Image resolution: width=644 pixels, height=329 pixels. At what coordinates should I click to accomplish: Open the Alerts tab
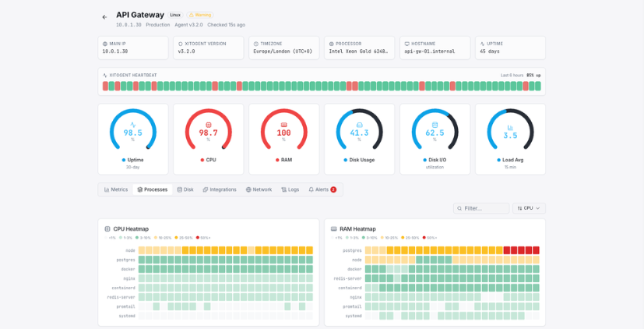click(x=322, y=189)
